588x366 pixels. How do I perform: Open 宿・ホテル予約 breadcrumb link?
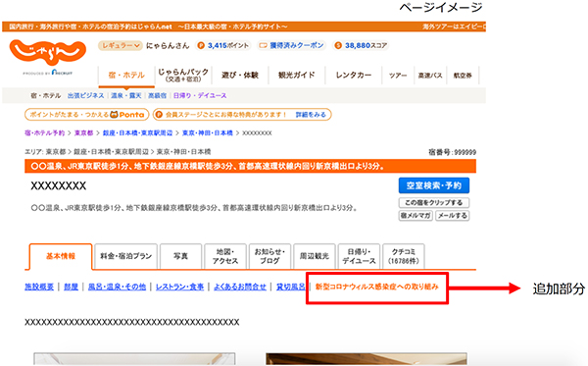(45, 132)
